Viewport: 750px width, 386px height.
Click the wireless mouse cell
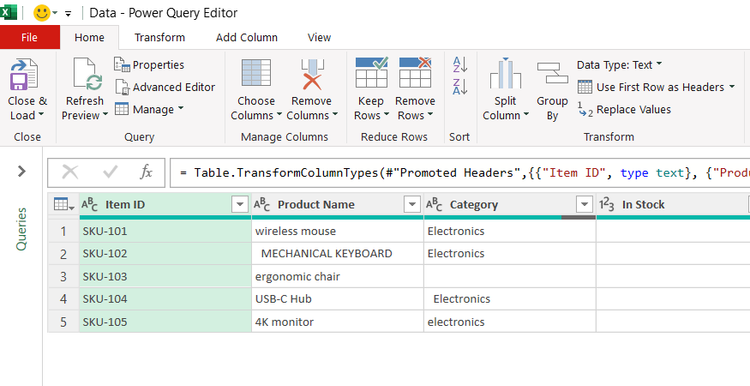(337, 231)
